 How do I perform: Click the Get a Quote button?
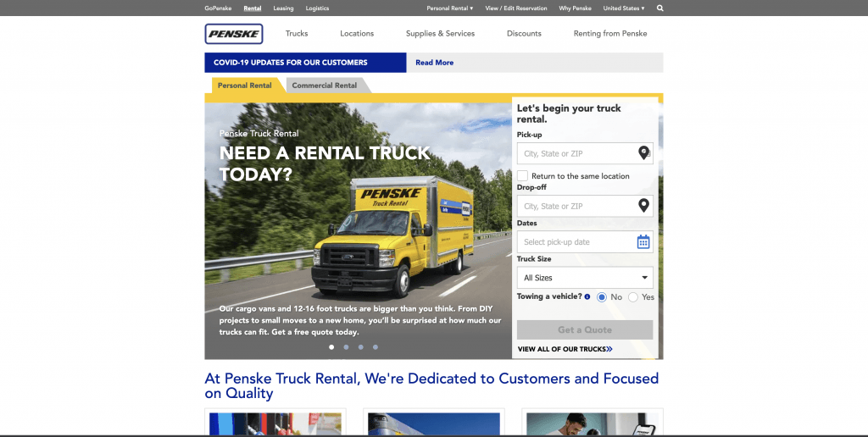[585, 329]
